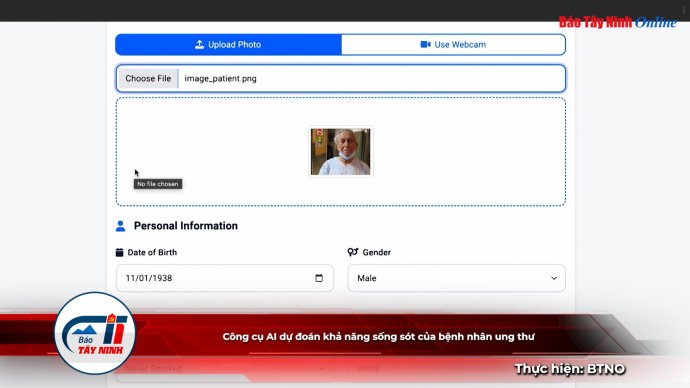Click the Personal Information person icon
690x388 pixels.
(x=120, y=226)
